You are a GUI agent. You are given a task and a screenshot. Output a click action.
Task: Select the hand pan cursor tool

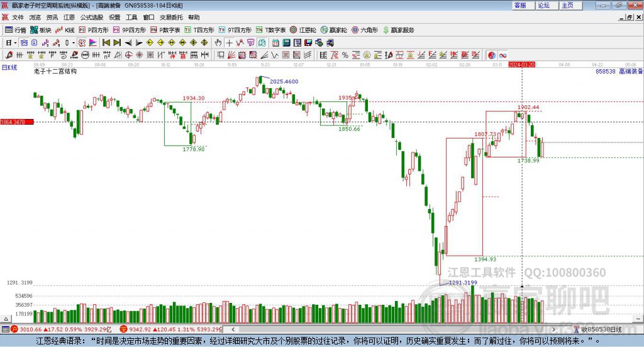point(218,43)
